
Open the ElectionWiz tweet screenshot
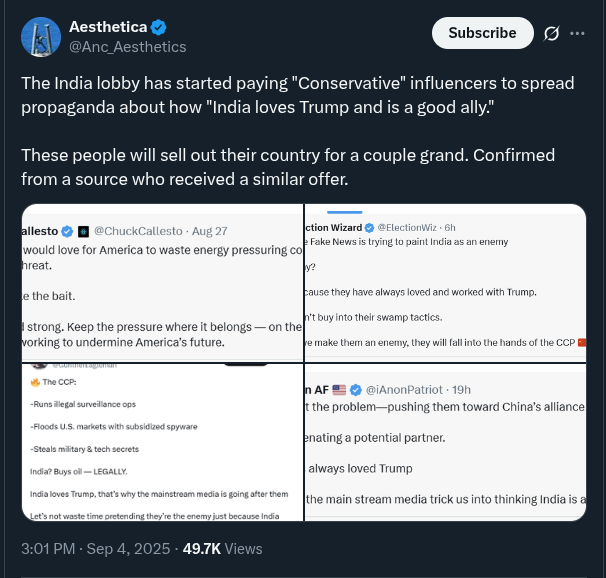coord(445,283)
